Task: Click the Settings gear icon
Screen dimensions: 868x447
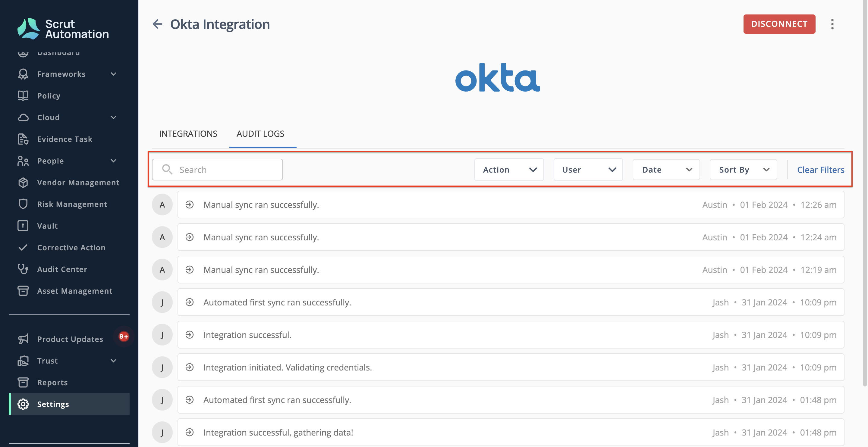Action: (23, 404)
